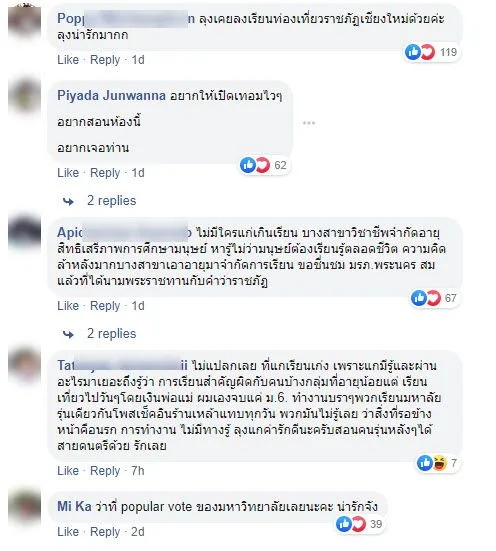View reactions with 62 count on Piyada's comment
Image resolution: width=496 pixels, height=551 pixels.
[x=264, y=165]
